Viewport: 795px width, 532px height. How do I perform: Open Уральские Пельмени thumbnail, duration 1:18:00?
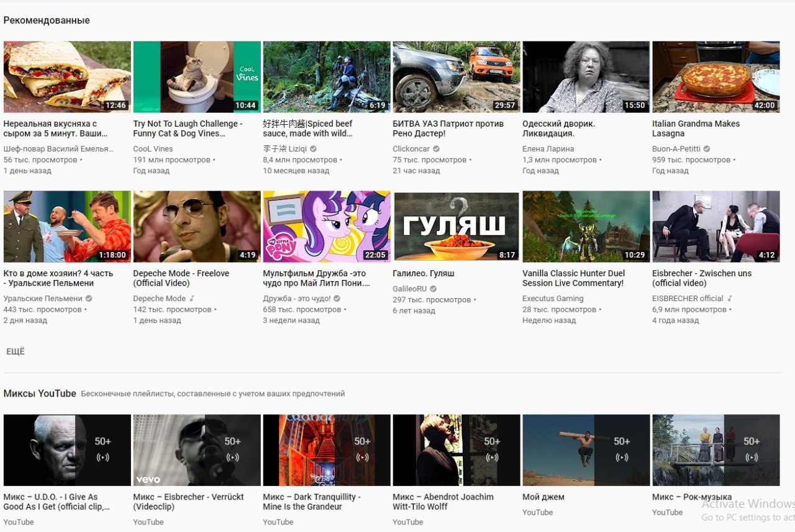[67, 227]
